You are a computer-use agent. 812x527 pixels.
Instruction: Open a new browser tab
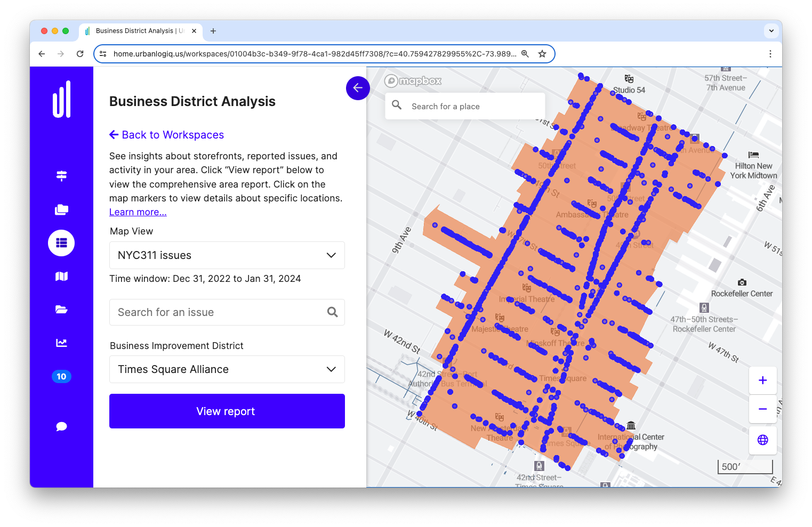[213, 31]
